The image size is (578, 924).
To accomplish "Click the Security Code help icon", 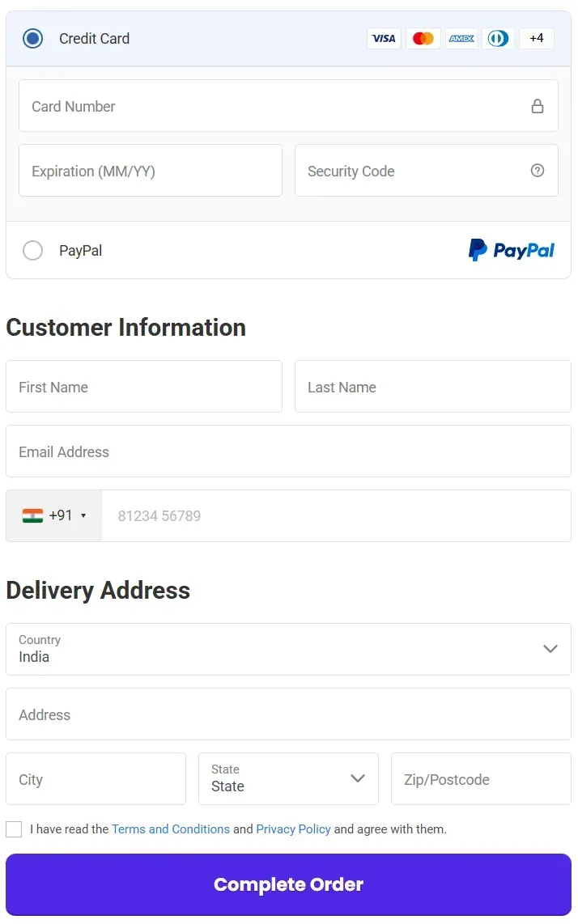I will pyautogui.click(x=537, y=171).
